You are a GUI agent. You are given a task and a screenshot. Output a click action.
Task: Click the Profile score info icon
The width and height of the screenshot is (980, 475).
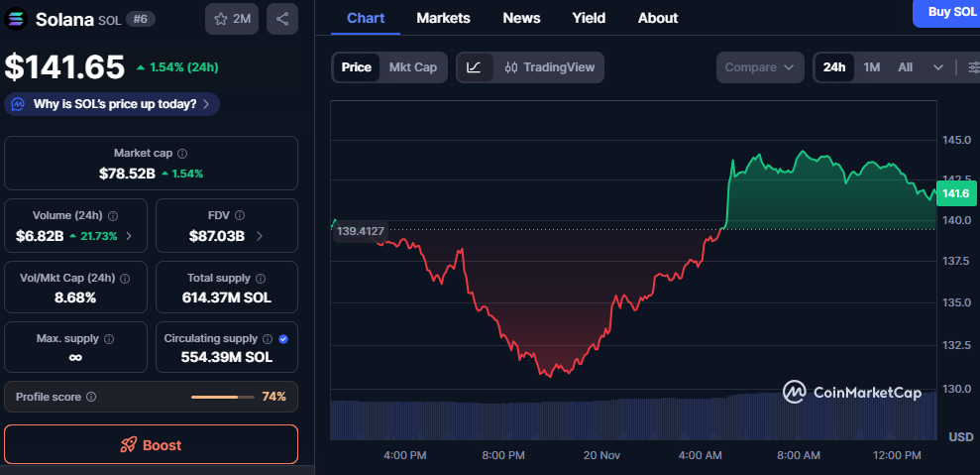[x=91, y=397]
